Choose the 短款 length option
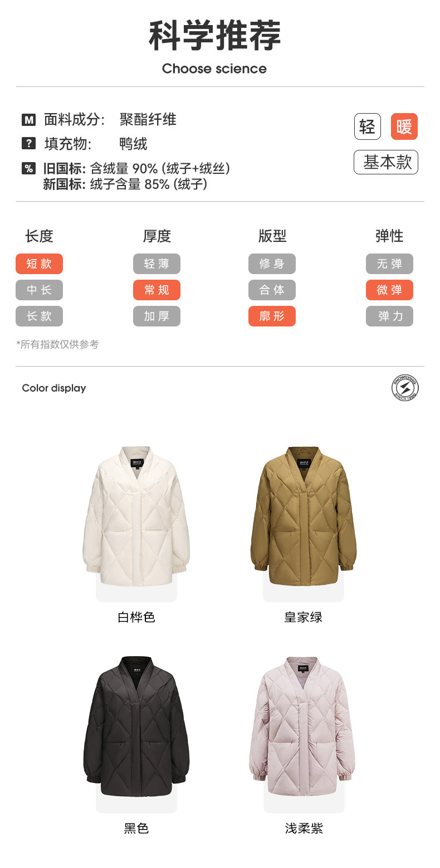Image resolution: width=440 pixels, height=868 pixels. click(39, 264)
